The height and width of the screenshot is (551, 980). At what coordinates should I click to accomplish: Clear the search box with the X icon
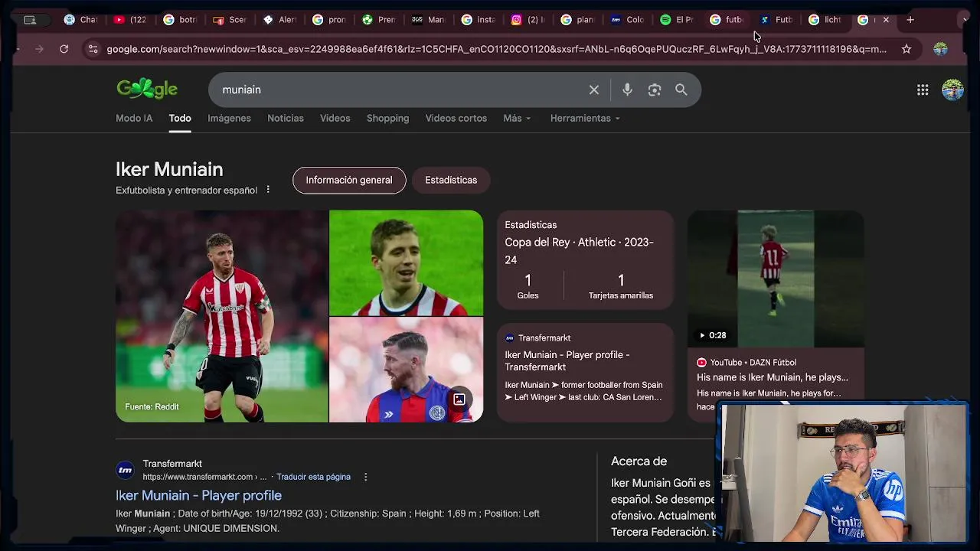pyautogui.click(x=593, y=90)
